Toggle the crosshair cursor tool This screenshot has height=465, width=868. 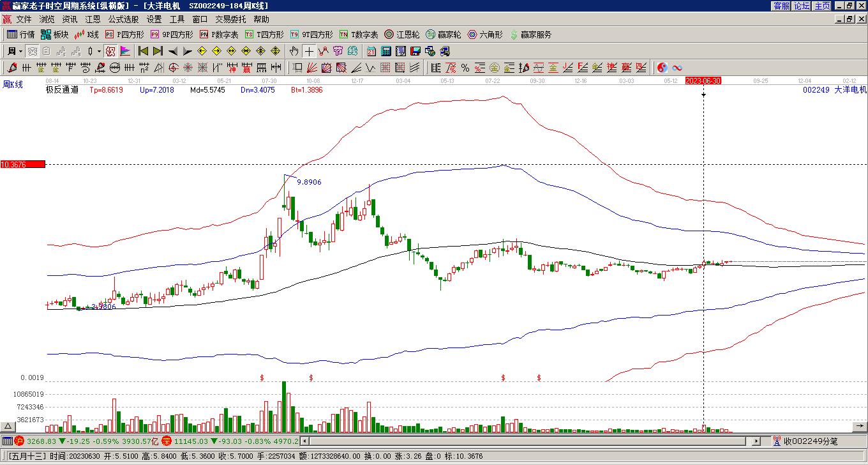[309, 51]
